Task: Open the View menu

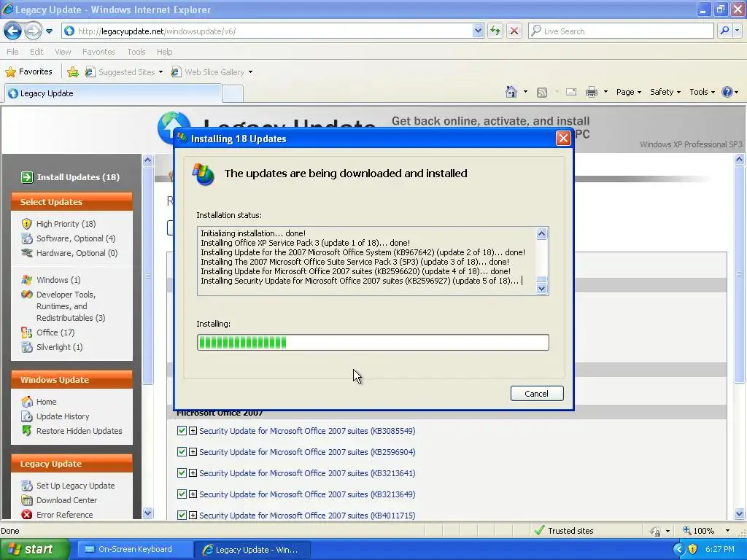Action: coord(63,52)
